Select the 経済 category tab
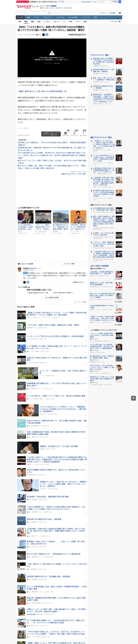The image size is (138, 644). click(39, 21)
